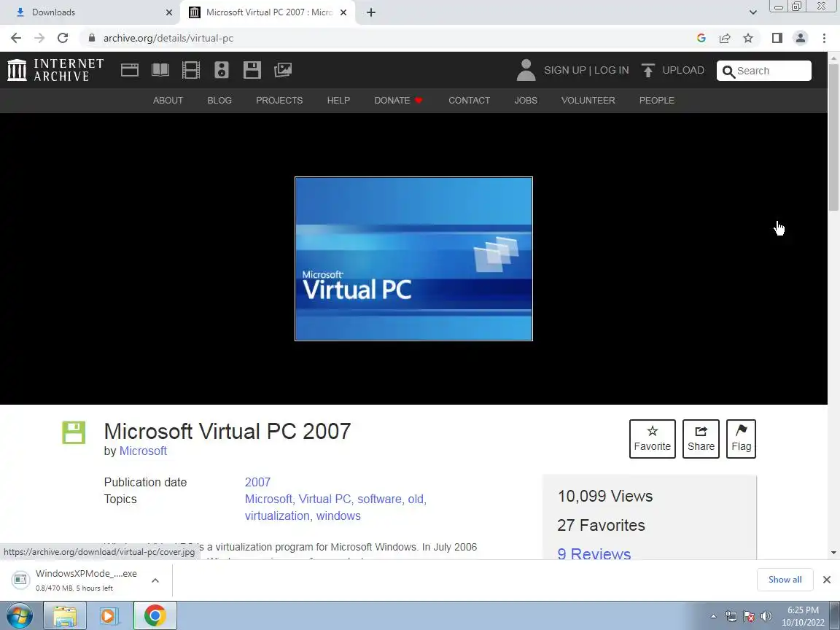Open the PROJECTS menu item
Screen dimensions: 840x630
coord(279,100)
